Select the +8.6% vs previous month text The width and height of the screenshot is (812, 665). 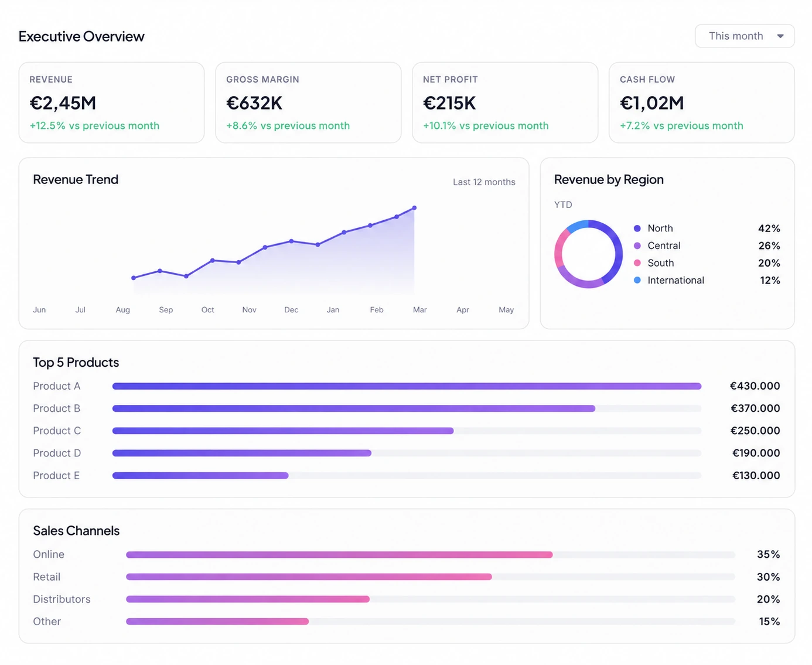coord(288,125)
